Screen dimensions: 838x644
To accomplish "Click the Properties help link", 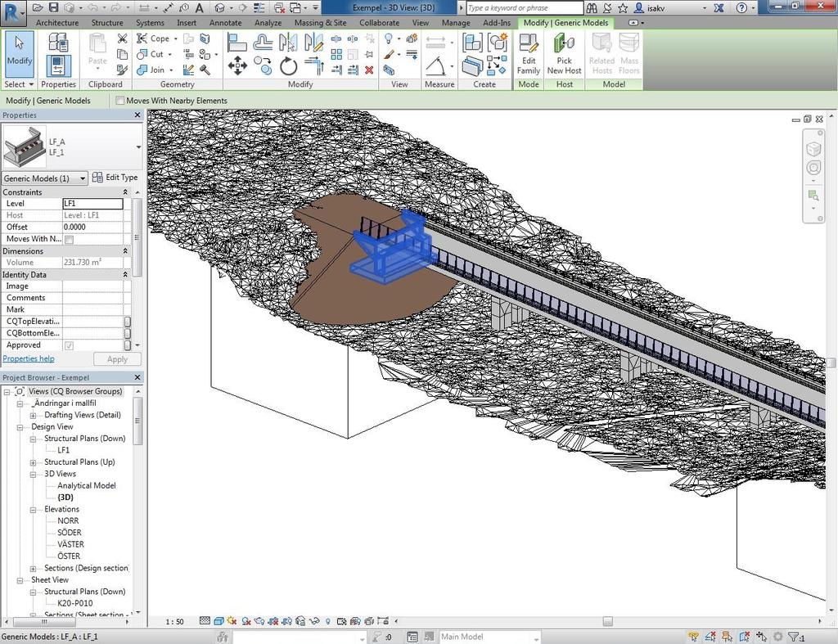I will [29, 358].
